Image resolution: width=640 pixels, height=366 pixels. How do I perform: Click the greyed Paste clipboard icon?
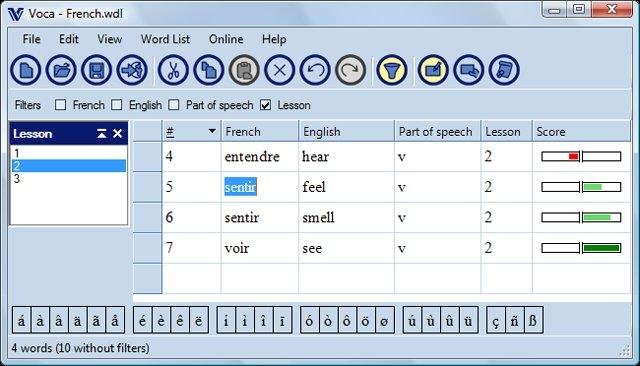244,70
